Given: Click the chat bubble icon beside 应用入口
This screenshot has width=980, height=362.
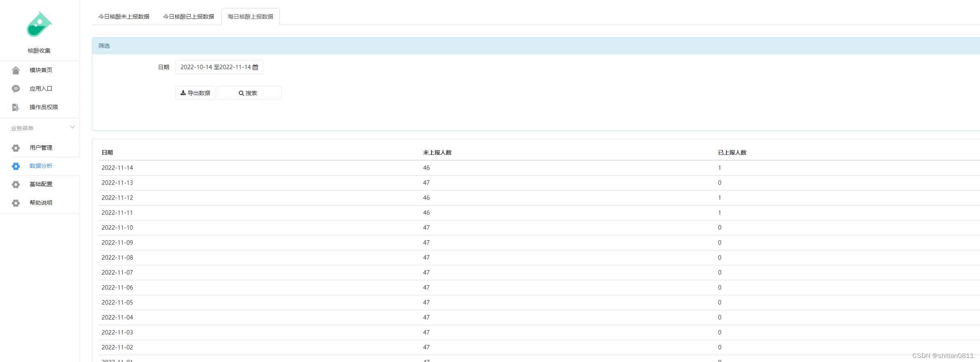Looking at the screenshot, I should pyautogui.click(x=16, y=89).
